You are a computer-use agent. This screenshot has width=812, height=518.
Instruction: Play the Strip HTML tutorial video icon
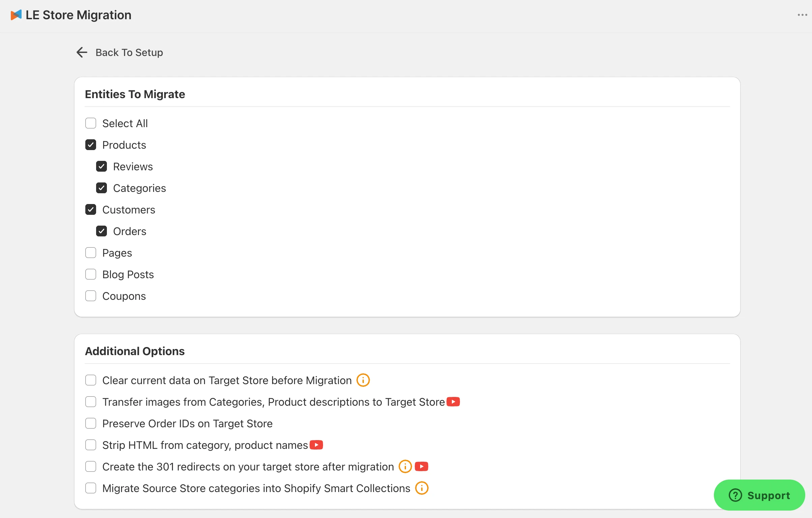click(316, 445)
